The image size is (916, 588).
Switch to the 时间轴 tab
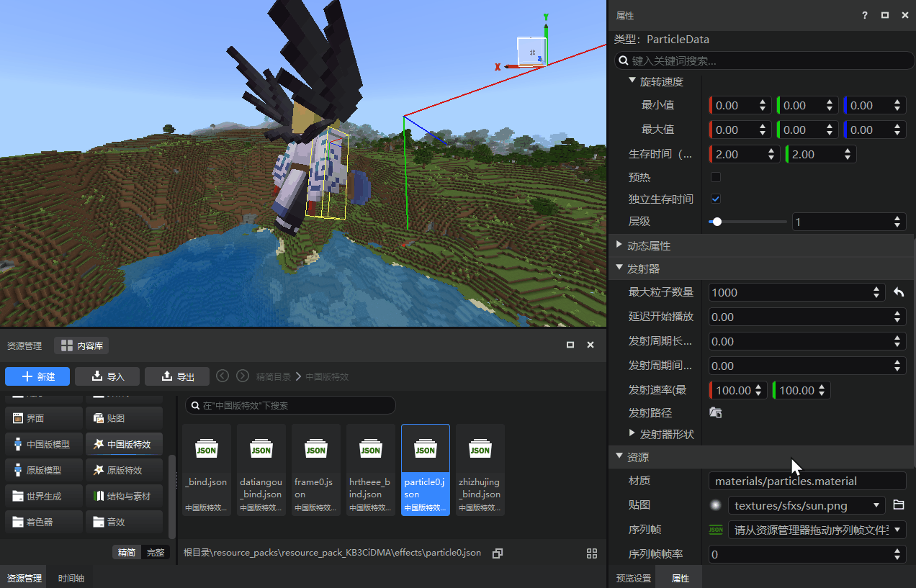click(71, 578)
